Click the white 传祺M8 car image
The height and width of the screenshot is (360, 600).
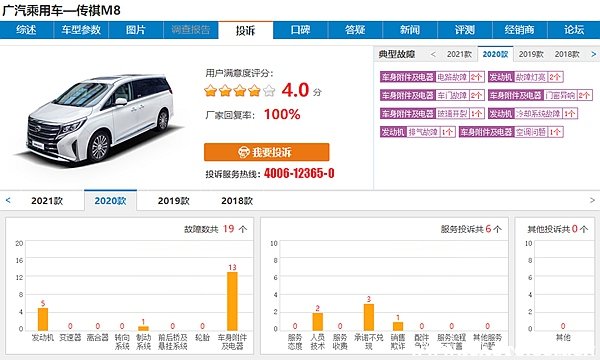click(99, 119)
